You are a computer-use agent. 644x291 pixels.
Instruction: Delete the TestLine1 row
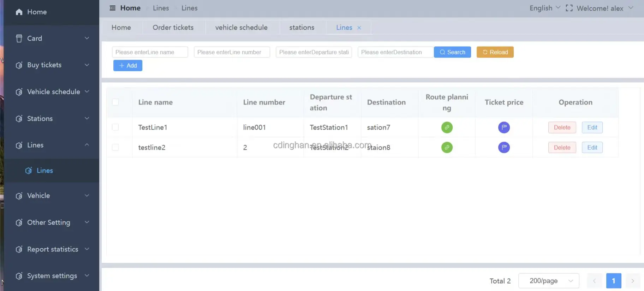562,127
